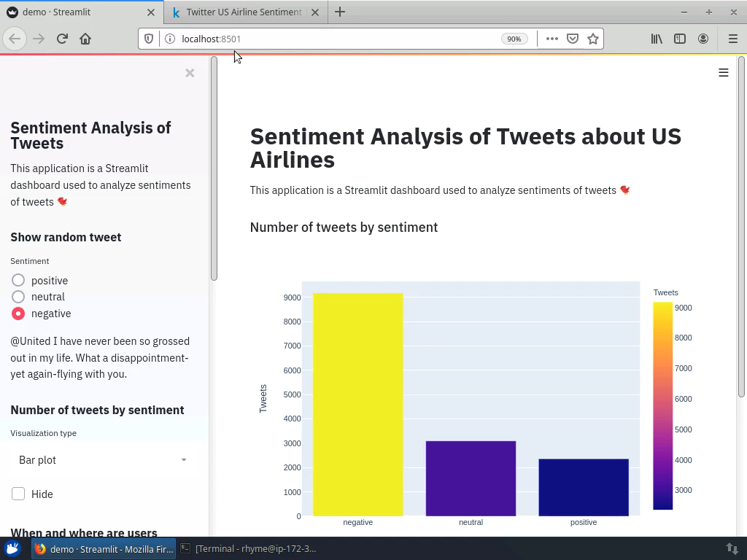Viewport: 747px width, 560px height.
Task: Bookmark this page with the star icon
Action: click(592, 39)
